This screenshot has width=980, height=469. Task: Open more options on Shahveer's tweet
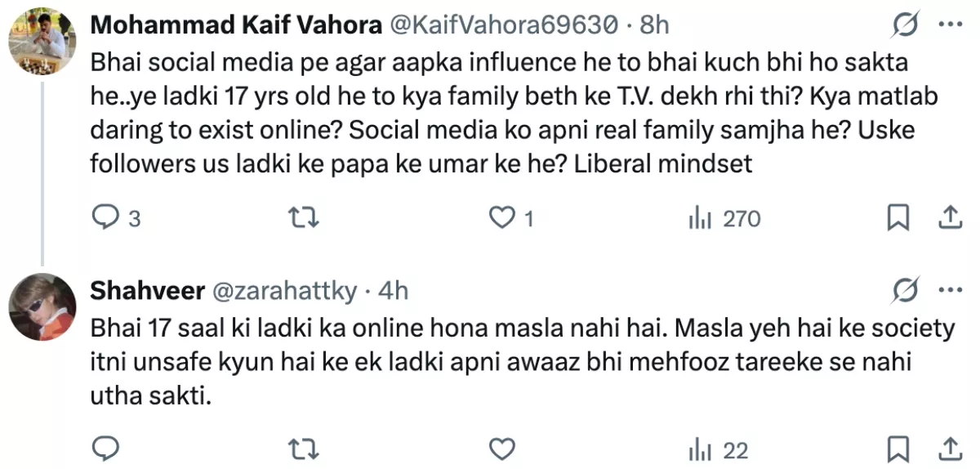(x=949, y=289)
